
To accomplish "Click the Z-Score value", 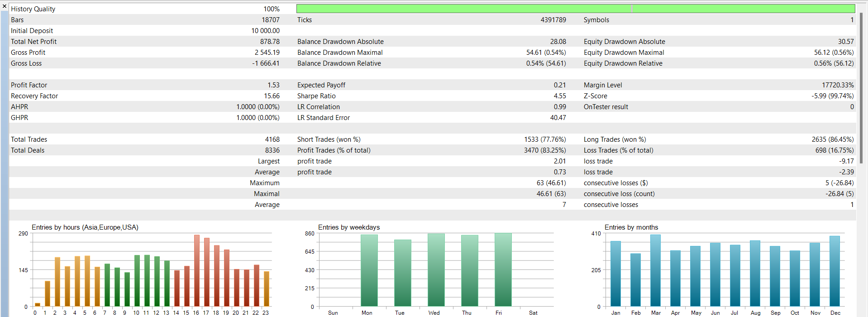I will [832, 96].
